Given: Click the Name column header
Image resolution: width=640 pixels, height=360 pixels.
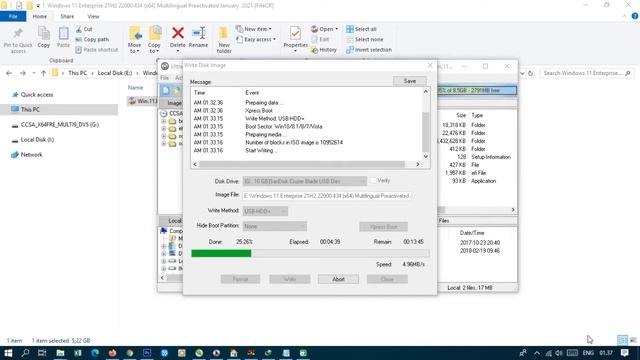Looking at the screenshot, I should click(x=136, y=87).
